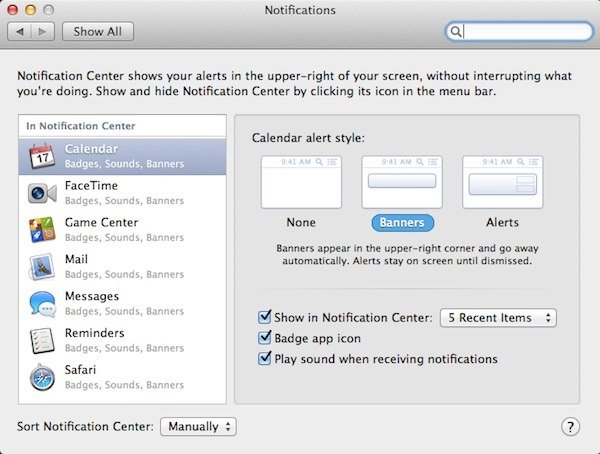Select the Reminders row name
Viewport: 600px width, 454px height.
95,333
